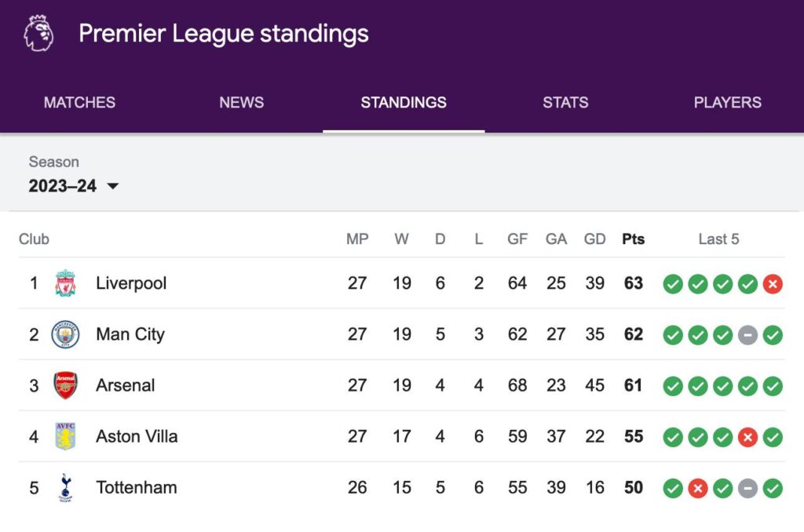Click the Tottenham club crest
The width and height of the screenshot is (804, 532).
(x=65, y=487)
